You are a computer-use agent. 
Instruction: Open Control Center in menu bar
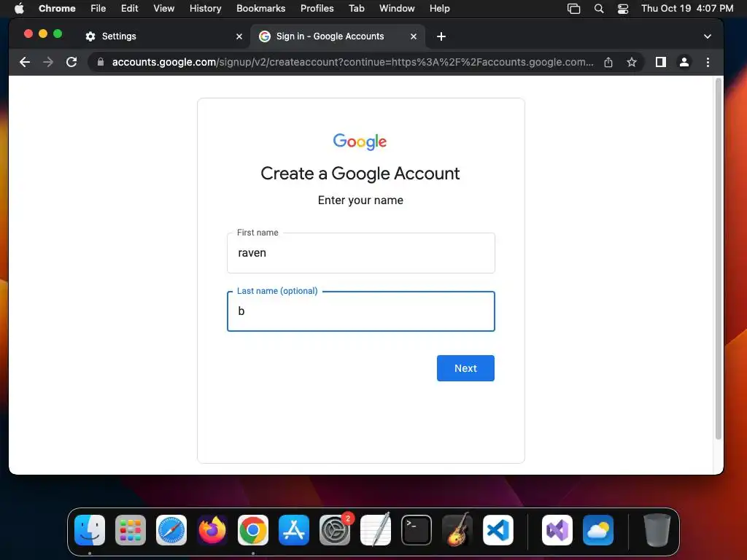tap(623, 9)
